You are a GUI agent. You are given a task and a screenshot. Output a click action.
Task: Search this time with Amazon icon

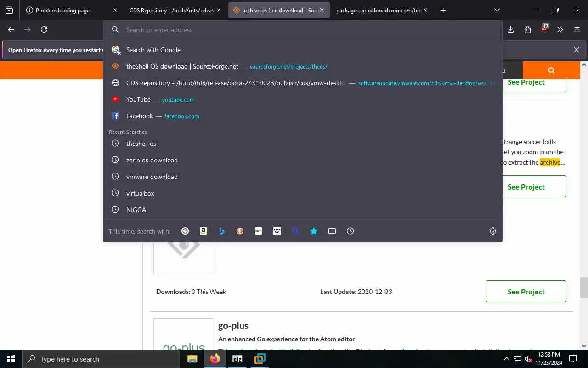(x=204, y=231)
